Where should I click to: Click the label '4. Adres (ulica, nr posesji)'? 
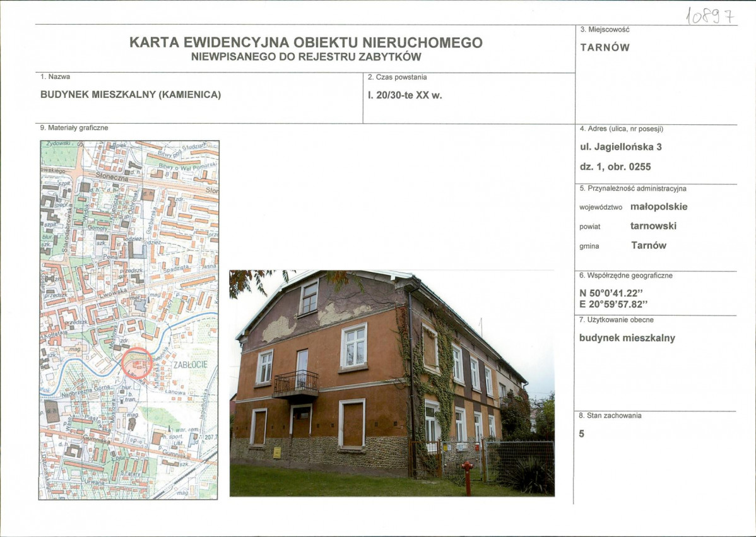tap(622, 129)
